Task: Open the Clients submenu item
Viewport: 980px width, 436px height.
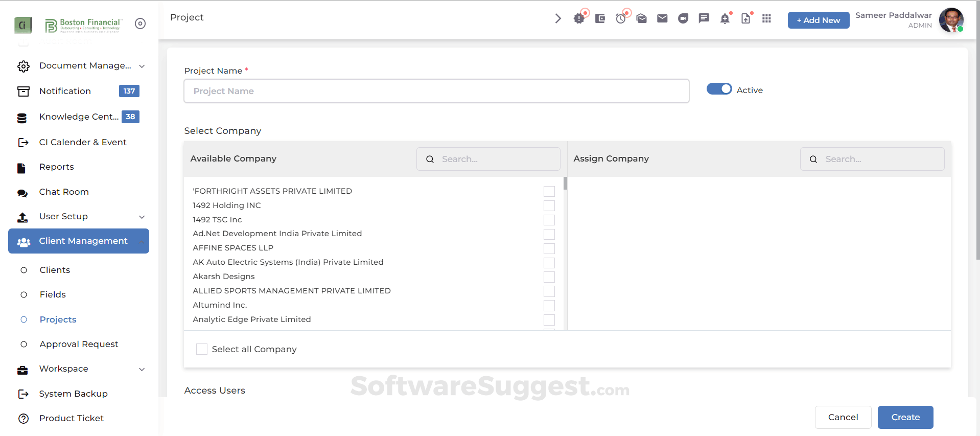Action: coord(55,270)
